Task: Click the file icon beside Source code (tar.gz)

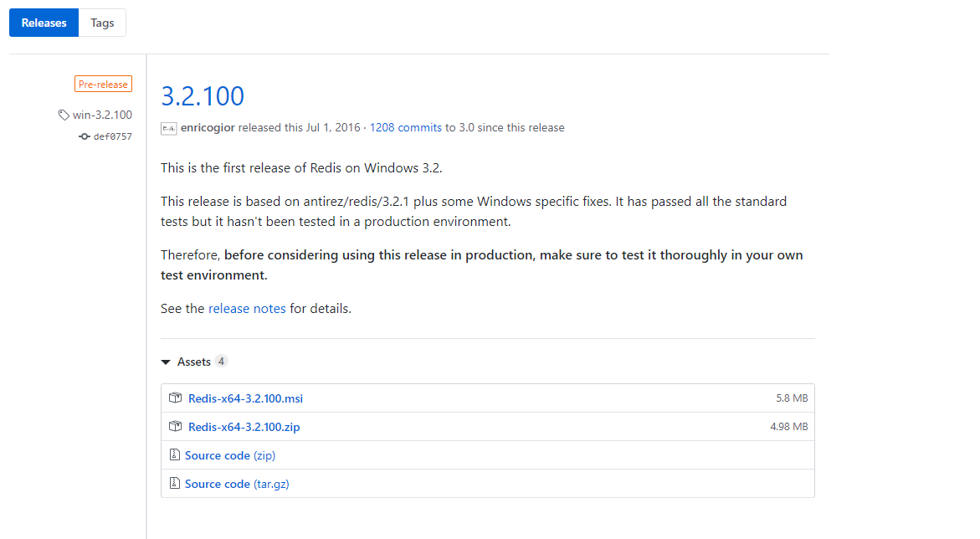Action: 174,484
